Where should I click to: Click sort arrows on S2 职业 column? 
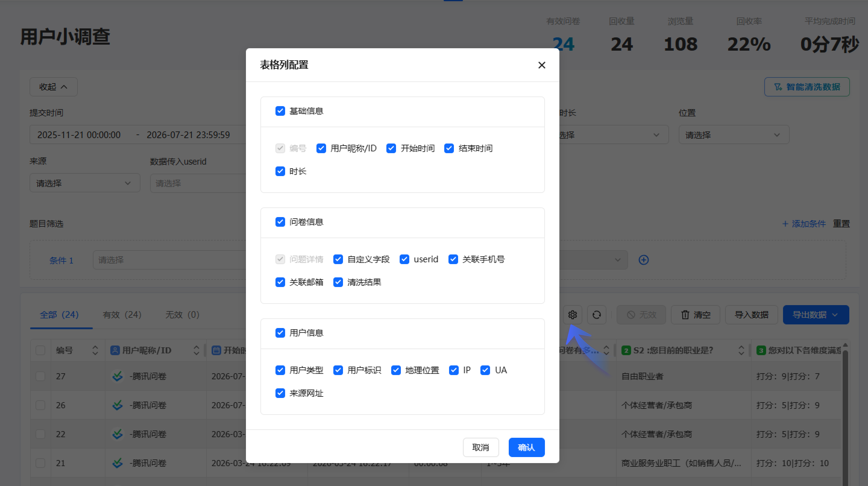click(741, 350)
